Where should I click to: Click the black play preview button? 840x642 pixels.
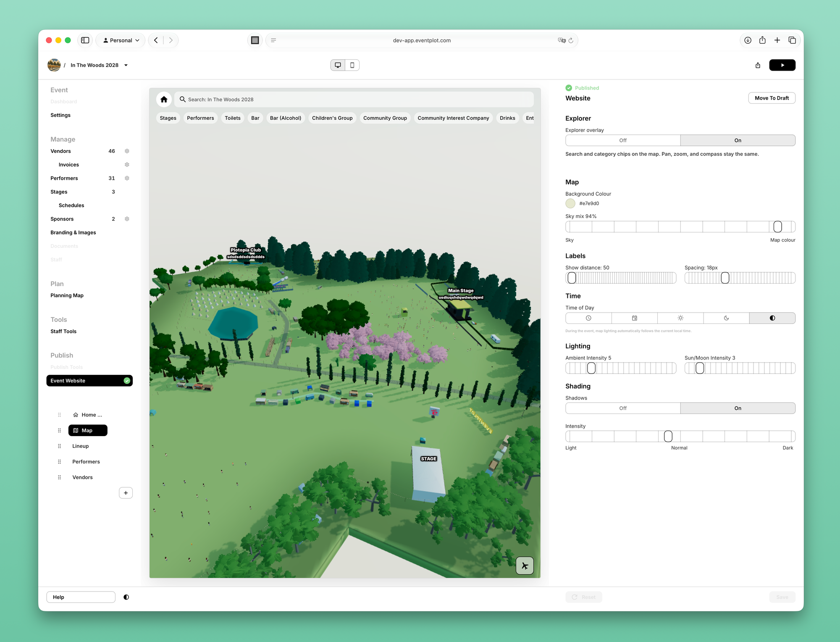point(782,65)
